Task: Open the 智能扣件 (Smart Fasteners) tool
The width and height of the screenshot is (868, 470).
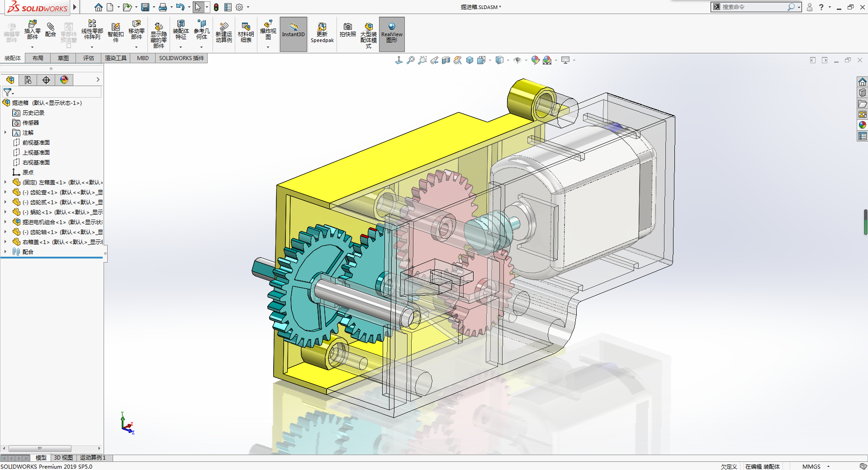Action: coord(116,33)
